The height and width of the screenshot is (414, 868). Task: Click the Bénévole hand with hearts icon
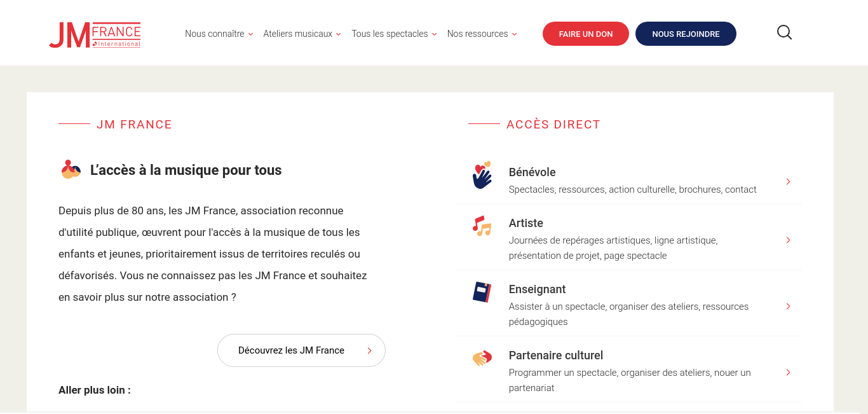[482, 175]
